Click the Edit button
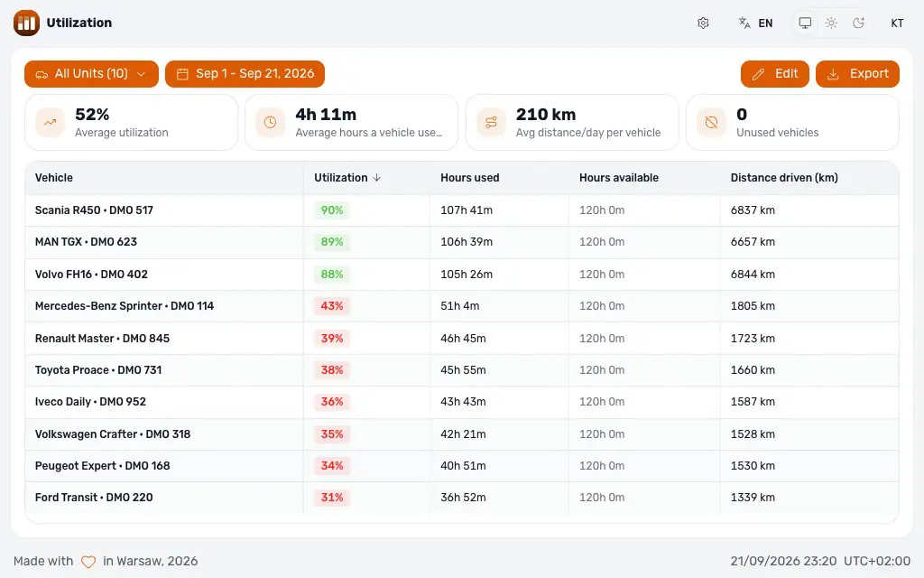Screen dimensions: 924x578 [775, 74]
